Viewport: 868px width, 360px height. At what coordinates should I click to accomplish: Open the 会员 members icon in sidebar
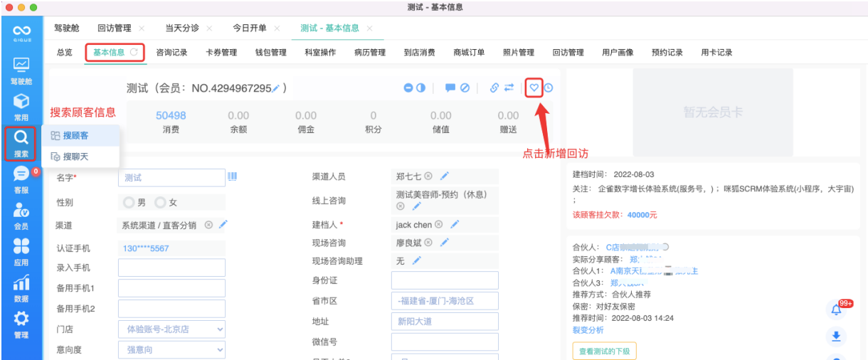(x=21, y=216)
